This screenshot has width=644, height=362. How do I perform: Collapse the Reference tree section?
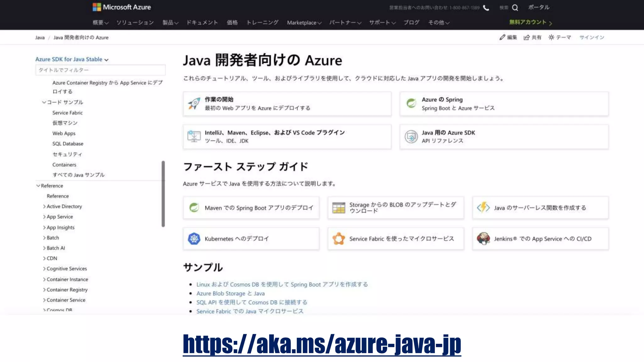[38, 186]
